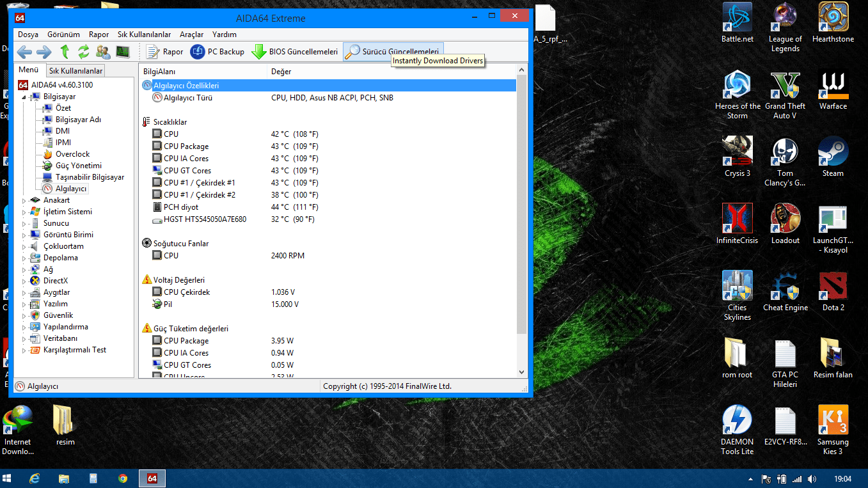The width and height of the screenshot is (868, 488).
Task: Select the Algılayıcı Özellikleri header row
Action: tap(327, 85)
